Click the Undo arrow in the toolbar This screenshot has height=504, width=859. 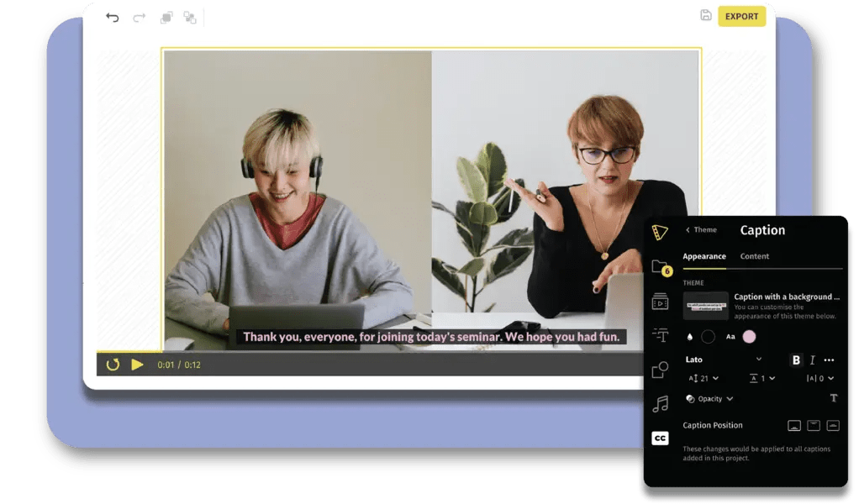(113, 16)
